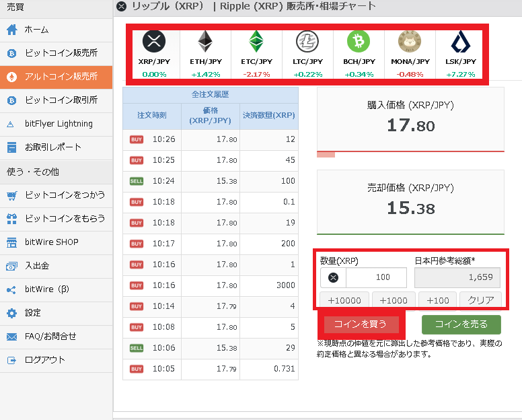
Task: Click the report icon beside お取引レポート
Action: coord(11,147)
